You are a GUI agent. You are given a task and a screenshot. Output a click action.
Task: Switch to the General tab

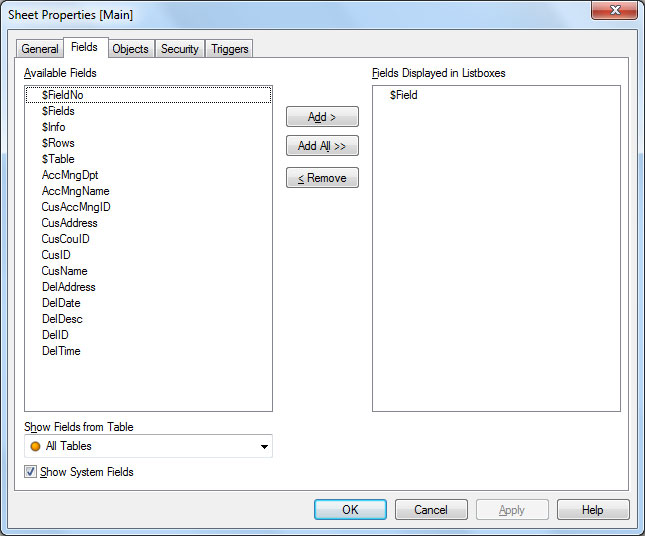(x=40, y=49)
